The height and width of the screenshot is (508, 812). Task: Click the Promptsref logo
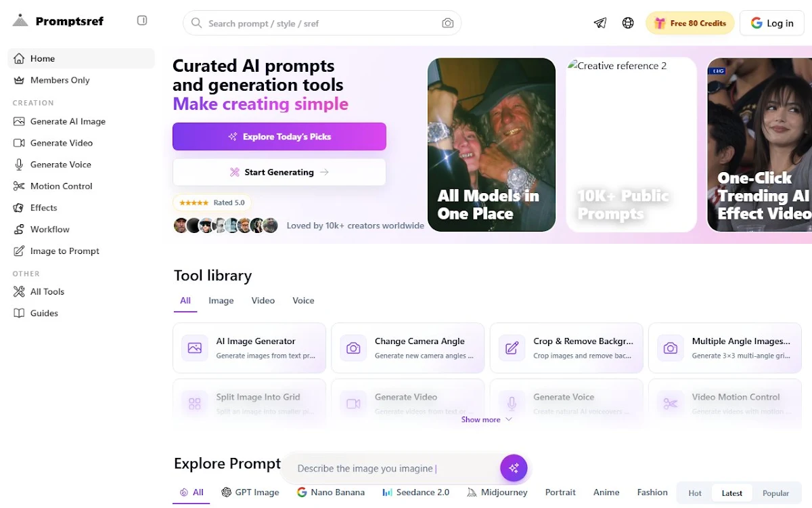[x=58, y=21]
